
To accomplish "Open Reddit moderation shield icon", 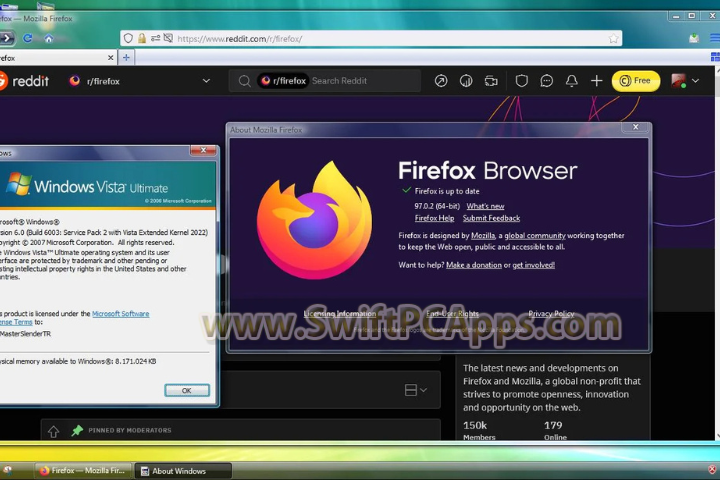I will [522, 81].
